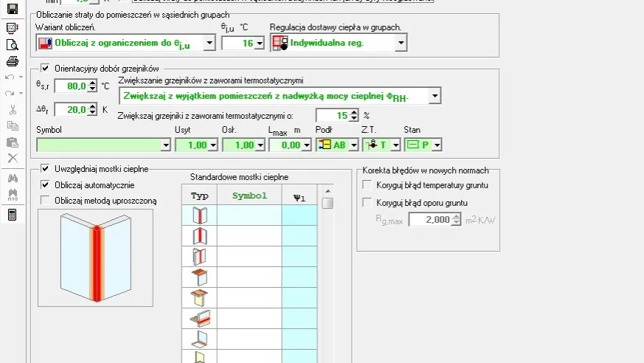The image size is (644, 363).
Task: Expand Indywidualna reg. regulation dropdown
Action: [401, 44]
